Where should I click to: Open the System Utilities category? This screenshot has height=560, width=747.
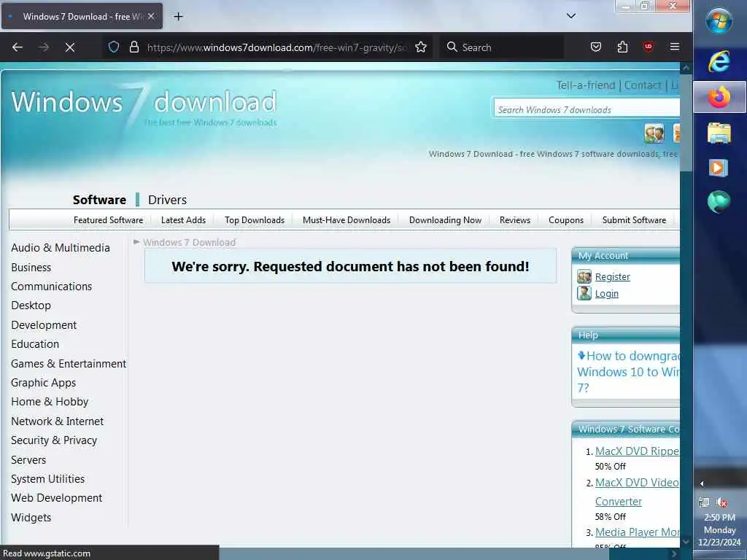(x=47, y=478)
